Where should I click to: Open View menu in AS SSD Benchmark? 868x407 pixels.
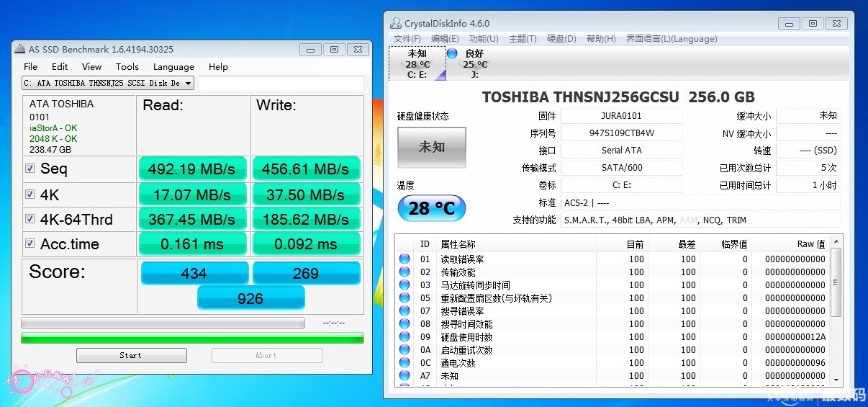pos(91,67)
